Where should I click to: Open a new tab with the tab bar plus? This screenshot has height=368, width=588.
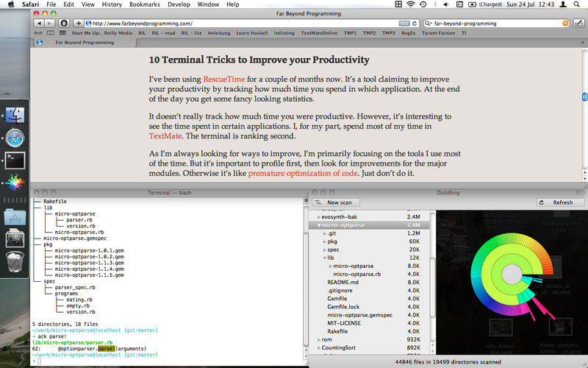582,43
